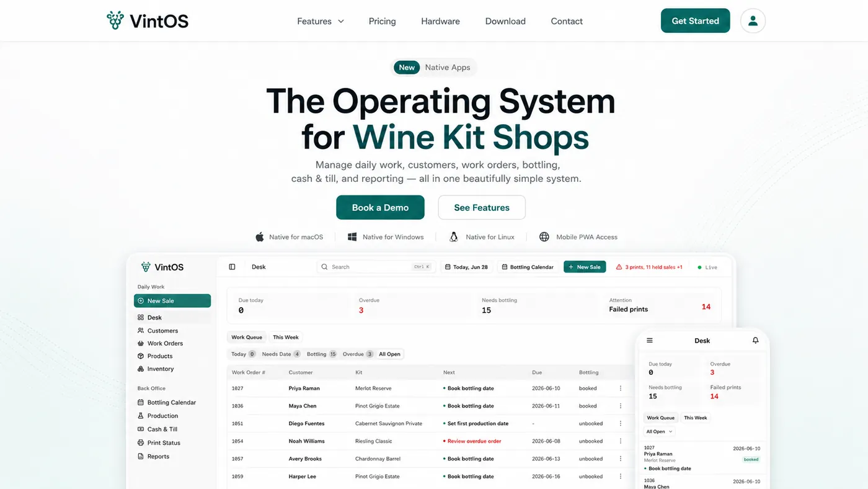This screenshot has height=489, width=868.
Task: Click the See Features button
Action: pos(482,208)
